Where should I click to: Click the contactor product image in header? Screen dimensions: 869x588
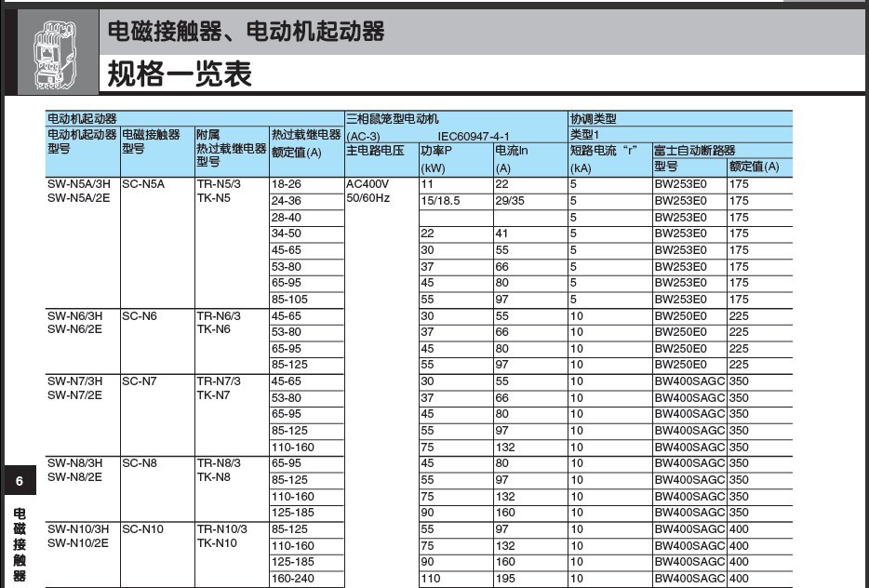(x=51, y=58)
